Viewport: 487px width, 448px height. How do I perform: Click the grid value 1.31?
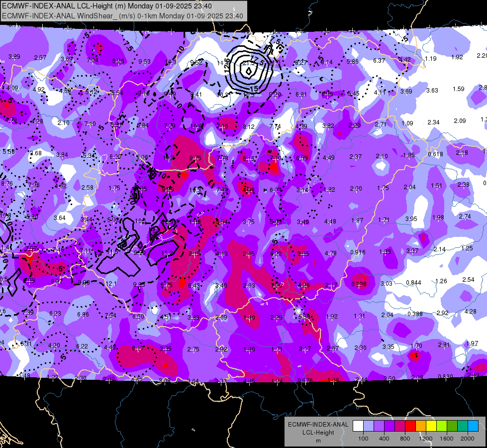tap(359, 316)
